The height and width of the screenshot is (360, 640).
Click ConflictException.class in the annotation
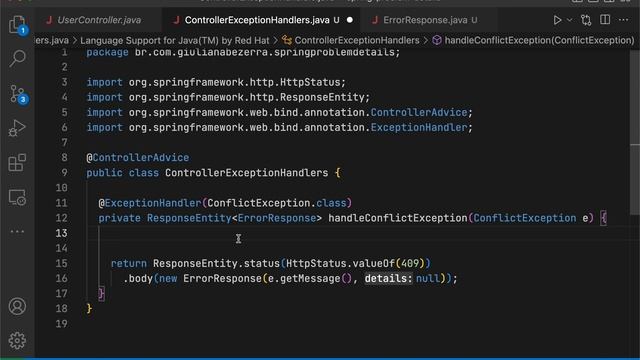point(276,203)
